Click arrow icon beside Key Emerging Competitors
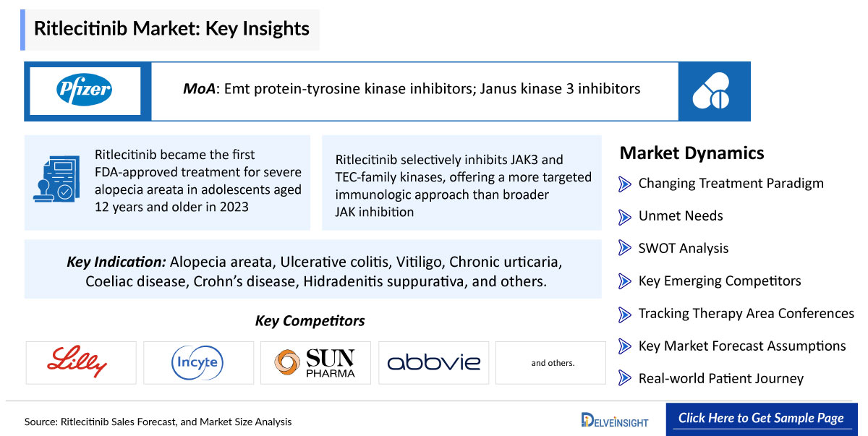The width and height of the screenshot is (868, 436). 625,281
